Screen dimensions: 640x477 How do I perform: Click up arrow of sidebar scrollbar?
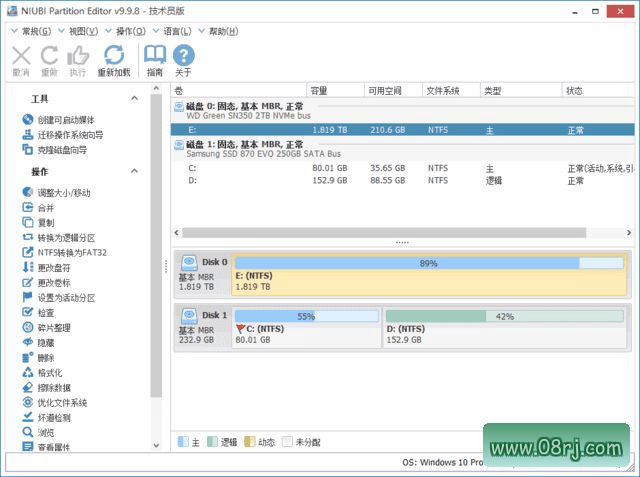[x=156, y=88]
